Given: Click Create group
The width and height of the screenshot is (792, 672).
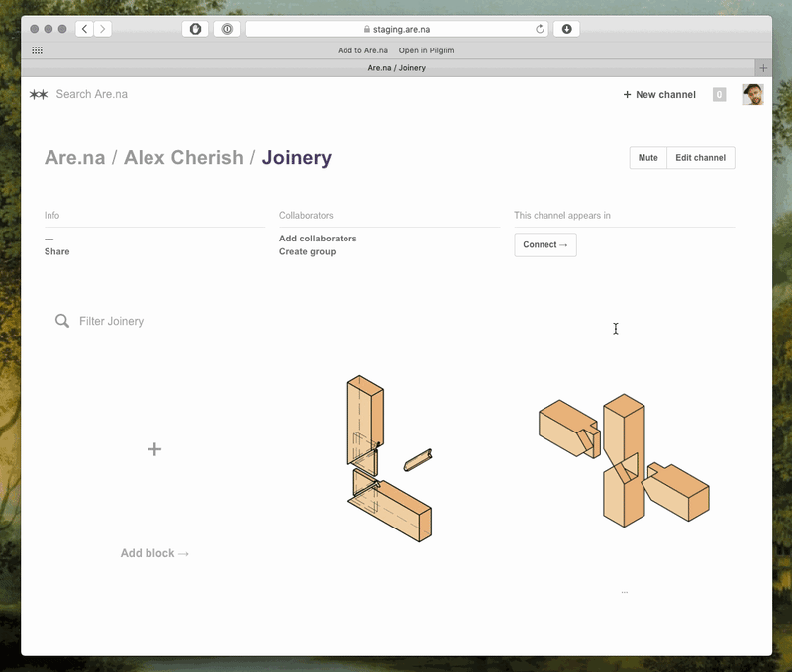Looking at the screenshot, I should pyautogui.click(x=307, y=252).
